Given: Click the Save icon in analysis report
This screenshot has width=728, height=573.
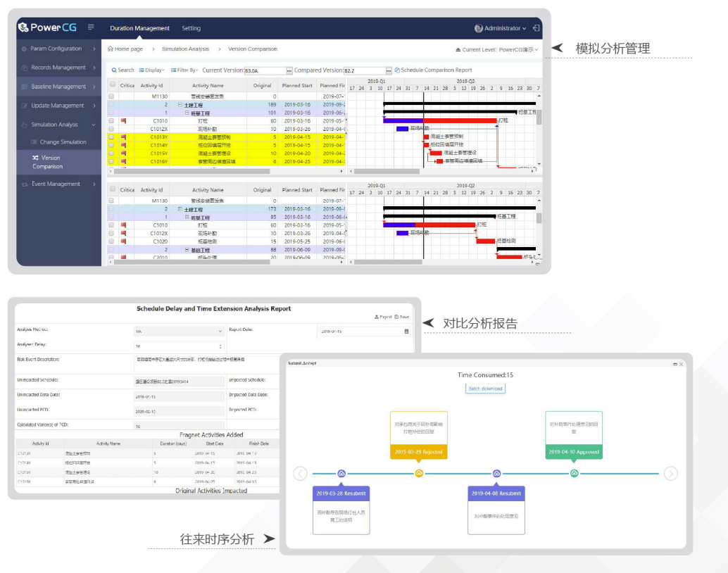Looking at the screenshot, I should click(396, 317).
